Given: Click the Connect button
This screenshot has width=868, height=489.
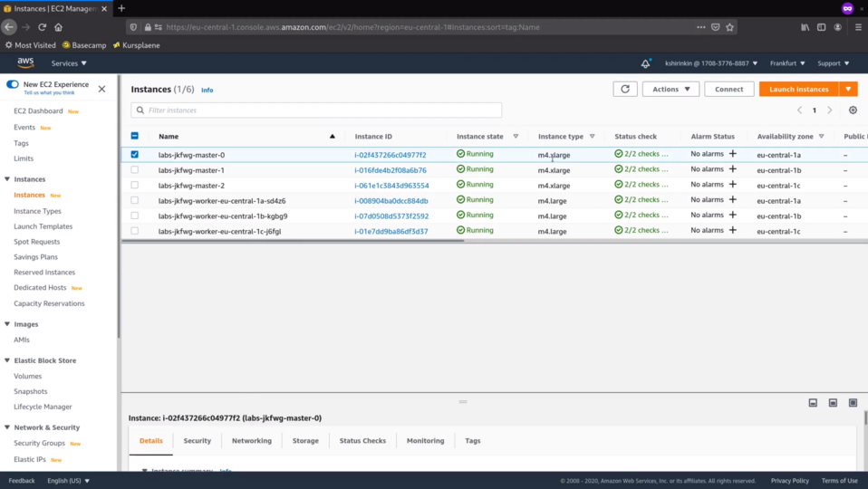Looking at the screenshot, I should coord(729,89).
